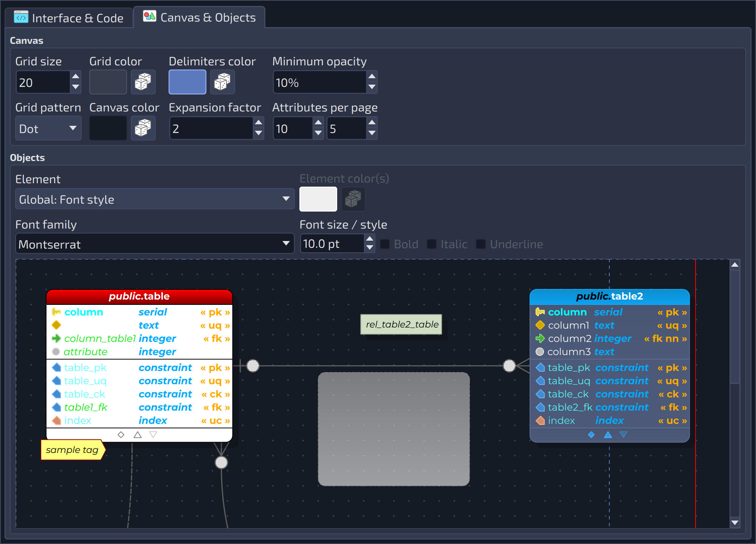The image size is (756, 544).
Task: Click the dice icon beside Element color(s)
Action: (x=353, y=199)
